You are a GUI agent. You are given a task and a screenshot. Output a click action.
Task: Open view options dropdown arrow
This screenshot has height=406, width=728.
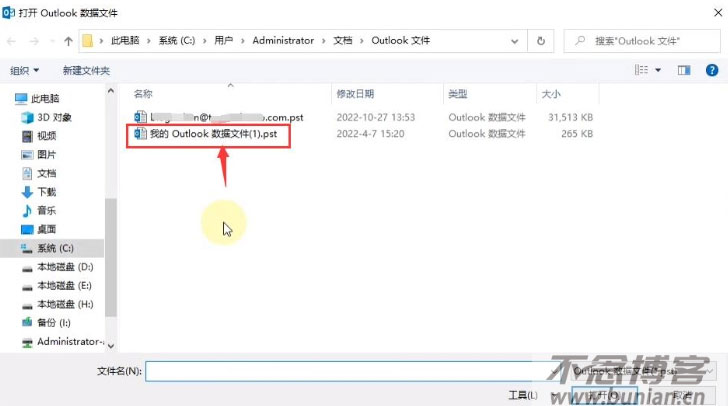point(658,70)
